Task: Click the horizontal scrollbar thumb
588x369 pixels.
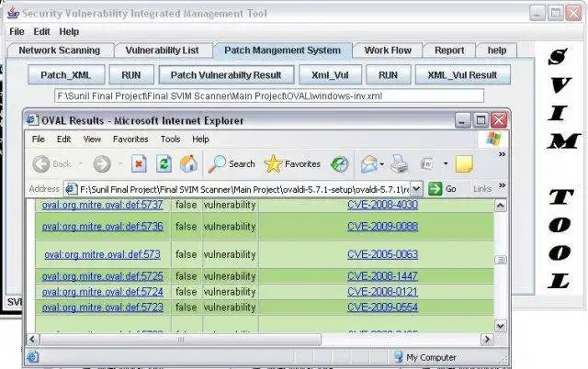Action: point(180,340)
